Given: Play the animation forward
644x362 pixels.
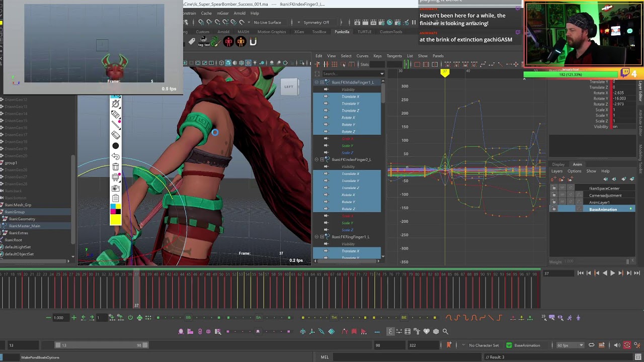Looking at the screenshot, I should coord(612,273).
